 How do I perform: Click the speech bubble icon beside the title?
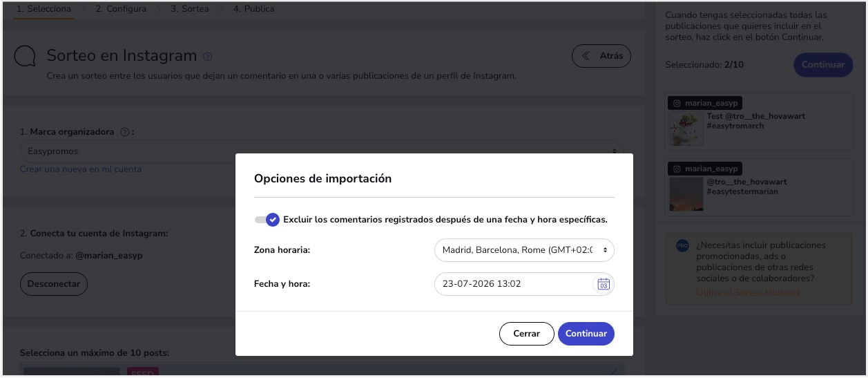click(x=26, y=57)
